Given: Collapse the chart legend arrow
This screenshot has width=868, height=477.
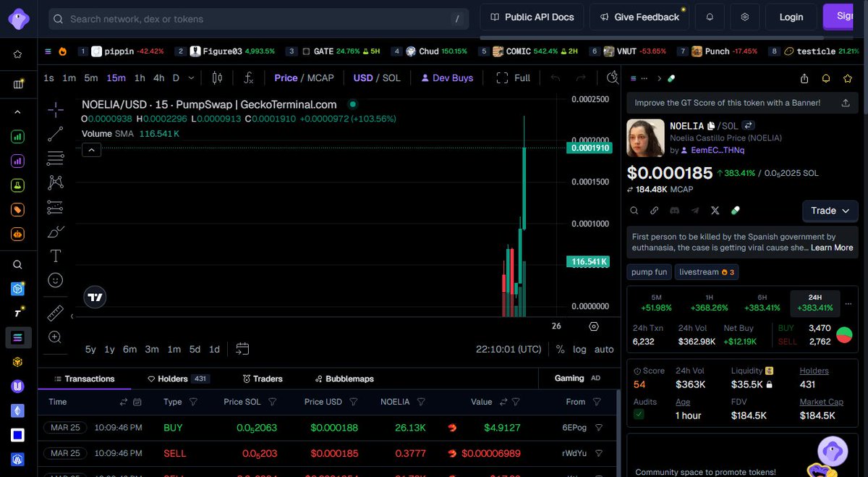Looking at the screenshot, I should [x=92, y=150].
